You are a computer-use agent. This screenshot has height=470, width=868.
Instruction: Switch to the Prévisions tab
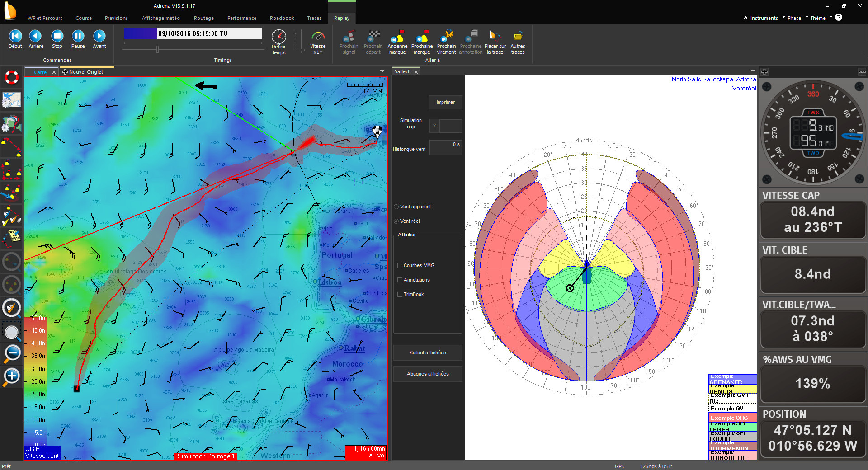click(x=116, y=18)
